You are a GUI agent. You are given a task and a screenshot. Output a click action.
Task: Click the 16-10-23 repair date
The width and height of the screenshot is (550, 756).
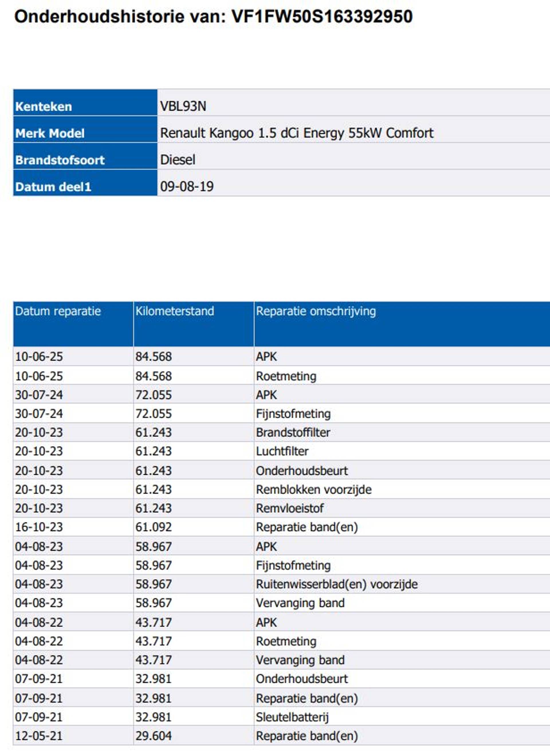tap(39, 527)
